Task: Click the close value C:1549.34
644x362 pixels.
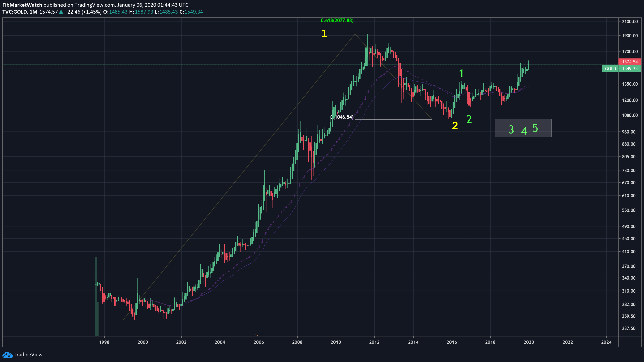Action: click(191, 12)
